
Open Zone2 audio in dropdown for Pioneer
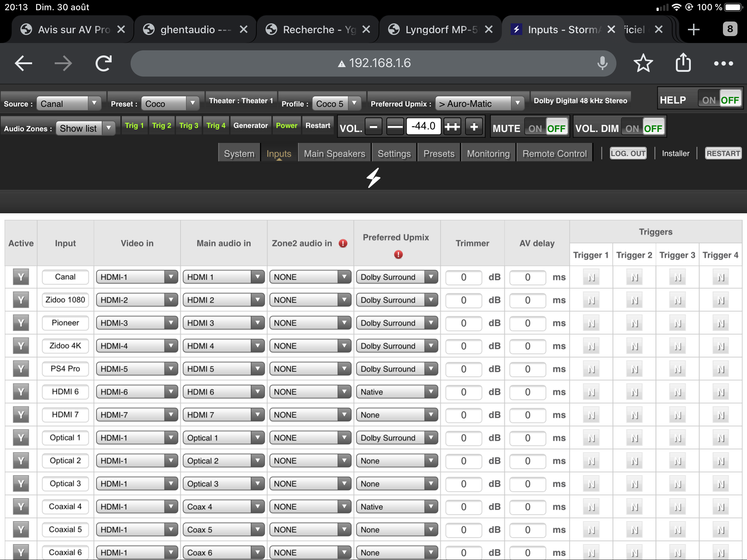point(310,323)
